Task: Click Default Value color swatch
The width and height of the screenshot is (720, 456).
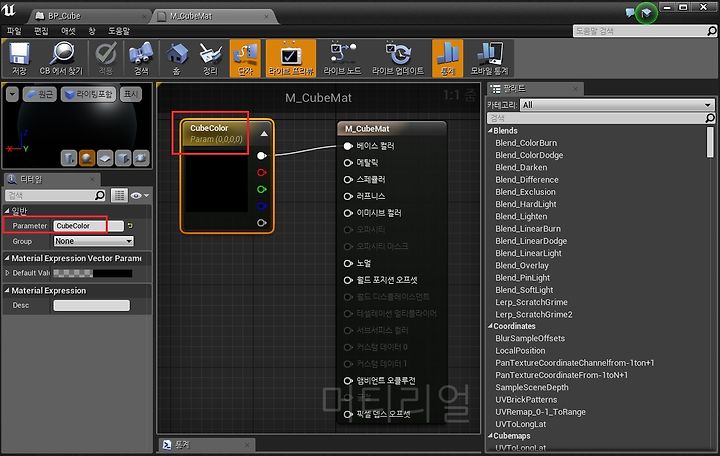Action: pyautogui.click(x=93, y=273)
